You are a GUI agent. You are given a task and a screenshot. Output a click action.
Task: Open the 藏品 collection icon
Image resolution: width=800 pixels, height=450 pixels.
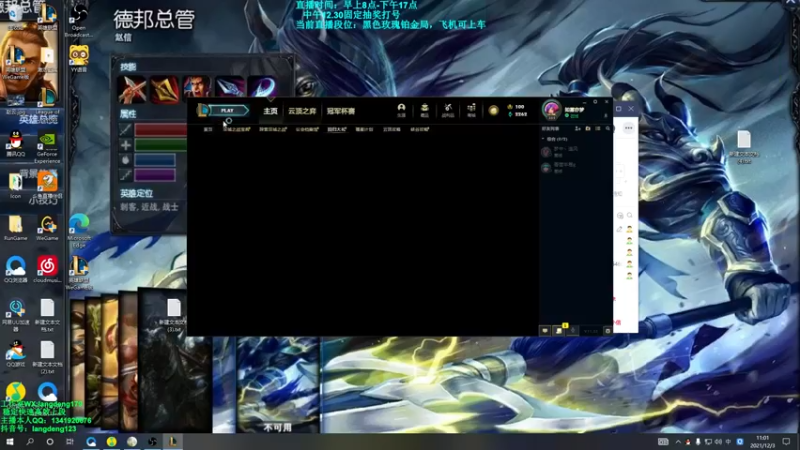click(424, 110)
